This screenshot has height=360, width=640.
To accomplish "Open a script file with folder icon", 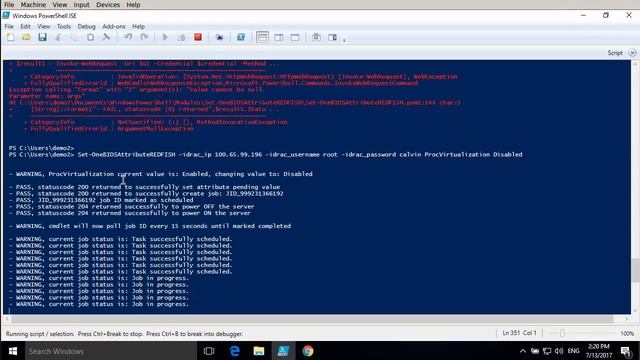I will (x=27, y=37).
